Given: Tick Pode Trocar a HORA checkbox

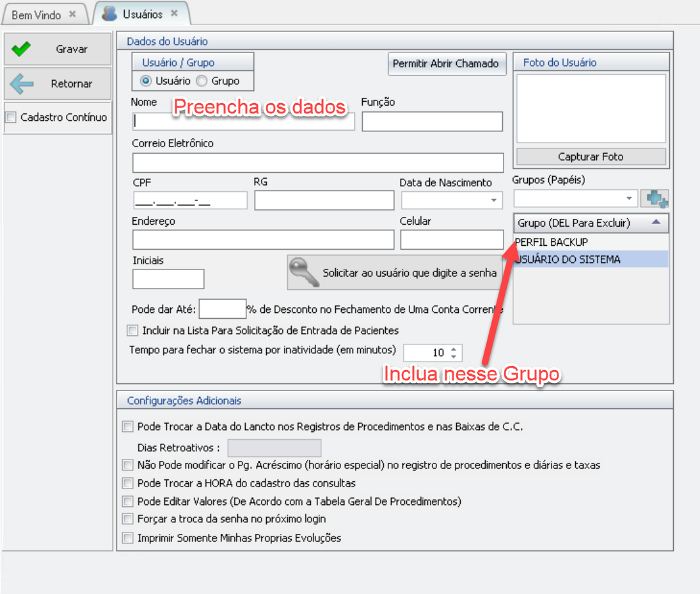Looking at the screenshot, I should (128, 483).
